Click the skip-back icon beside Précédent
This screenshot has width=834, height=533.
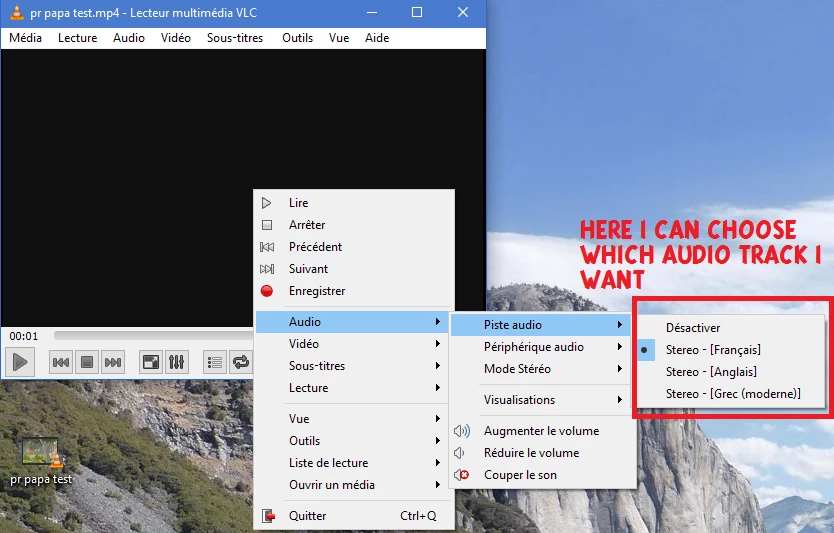[x=267, y=247]
